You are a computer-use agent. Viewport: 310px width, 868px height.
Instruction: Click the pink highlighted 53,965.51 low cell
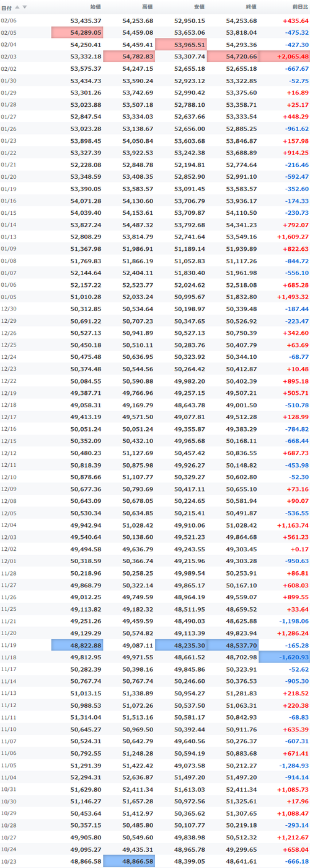(x=180, y=45)
